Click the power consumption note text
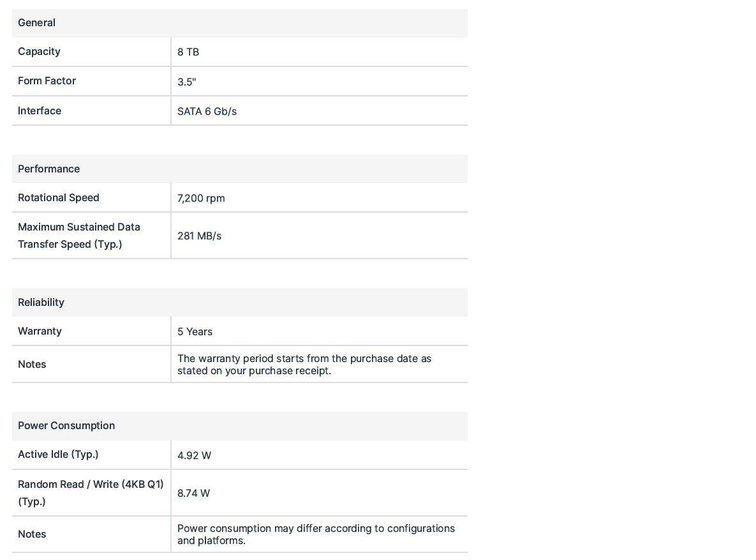The height and width of the screenshot is (560, 756). pyautogui.click(x=316, y=534)
